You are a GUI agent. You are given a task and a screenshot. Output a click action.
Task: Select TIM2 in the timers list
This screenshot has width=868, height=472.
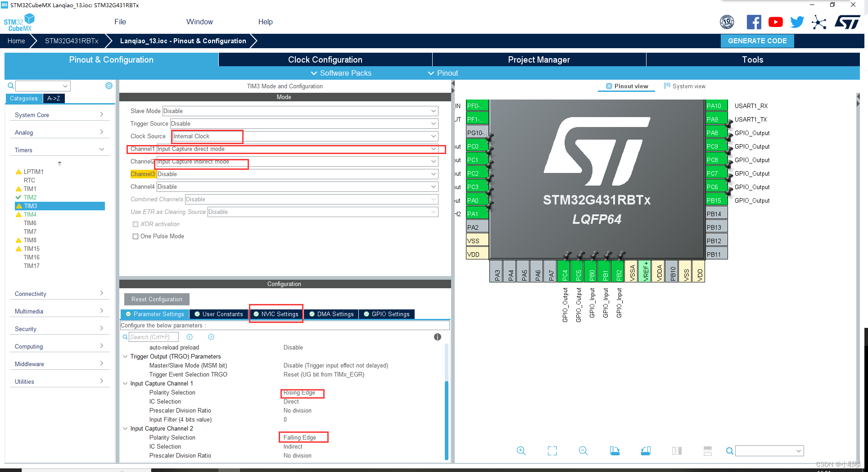30,197
